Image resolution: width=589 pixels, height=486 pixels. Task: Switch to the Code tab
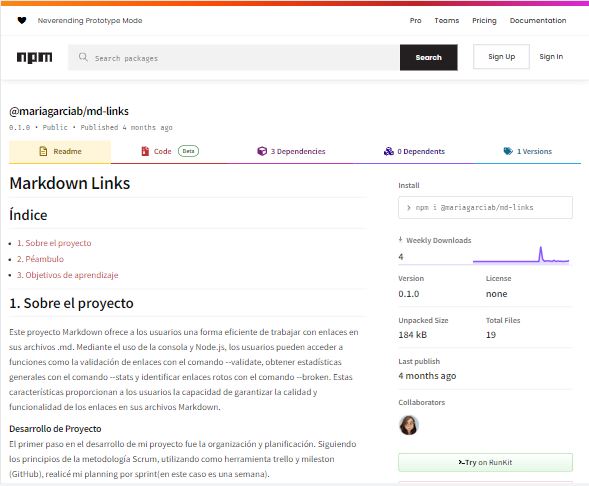(x=170, y=151)
